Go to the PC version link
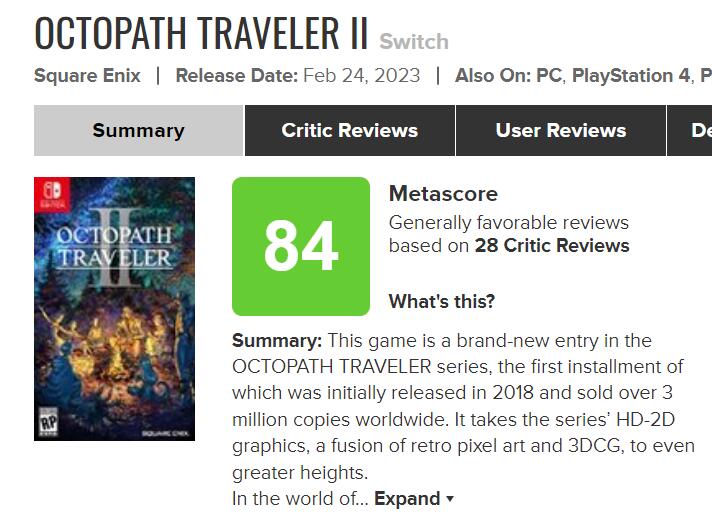 coord(548,76)
